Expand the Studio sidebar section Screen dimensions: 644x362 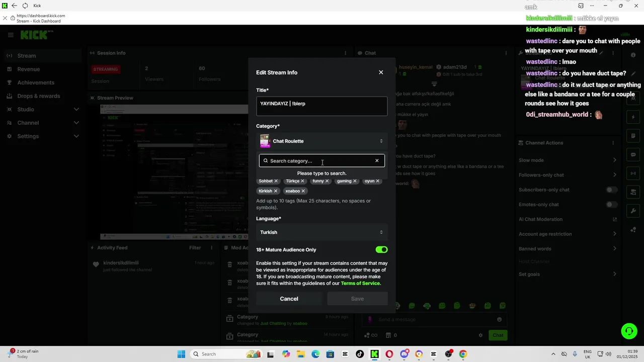pyautogui.click(x=76, y=110)
